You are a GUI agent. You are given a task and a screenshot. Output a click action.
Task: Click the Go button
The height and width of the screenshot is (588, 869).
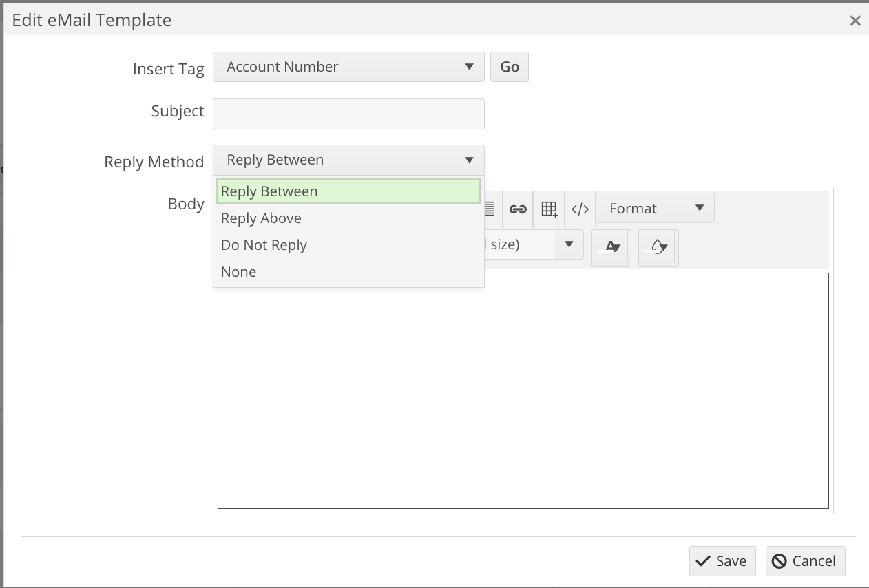pos(510,67)
